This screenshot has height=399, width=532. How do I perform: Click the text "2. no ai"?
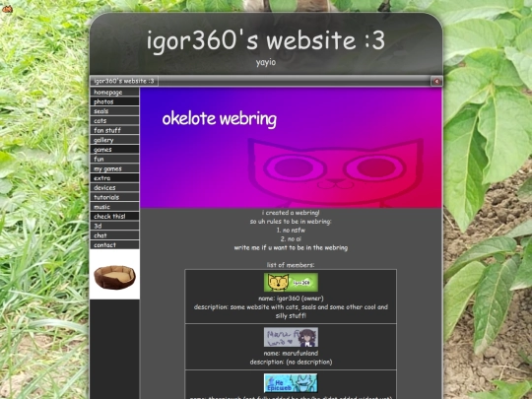[x=291, y=238]
